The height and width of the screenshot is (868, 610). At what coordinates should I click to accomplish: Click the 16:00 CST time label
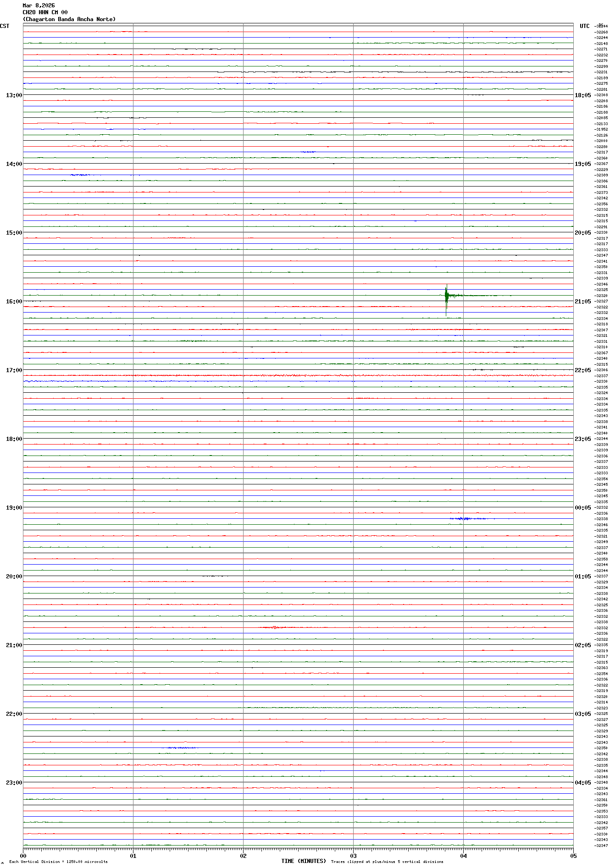click(x=14, y=302)
